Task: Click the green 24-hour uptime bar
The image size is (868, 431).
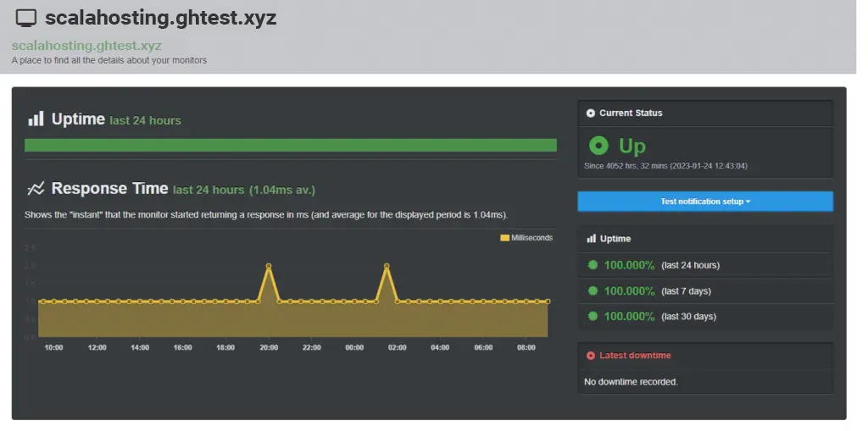Action: coord(291,145)
